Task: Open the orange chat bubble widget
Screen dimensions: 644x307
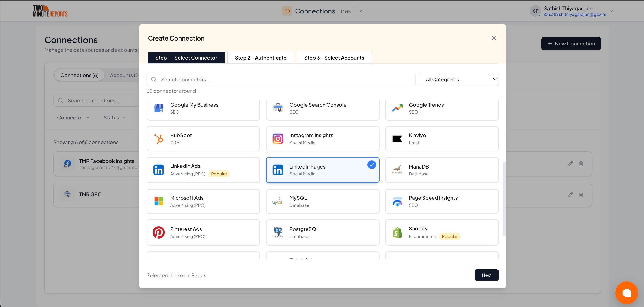Action: coord(627,293)
